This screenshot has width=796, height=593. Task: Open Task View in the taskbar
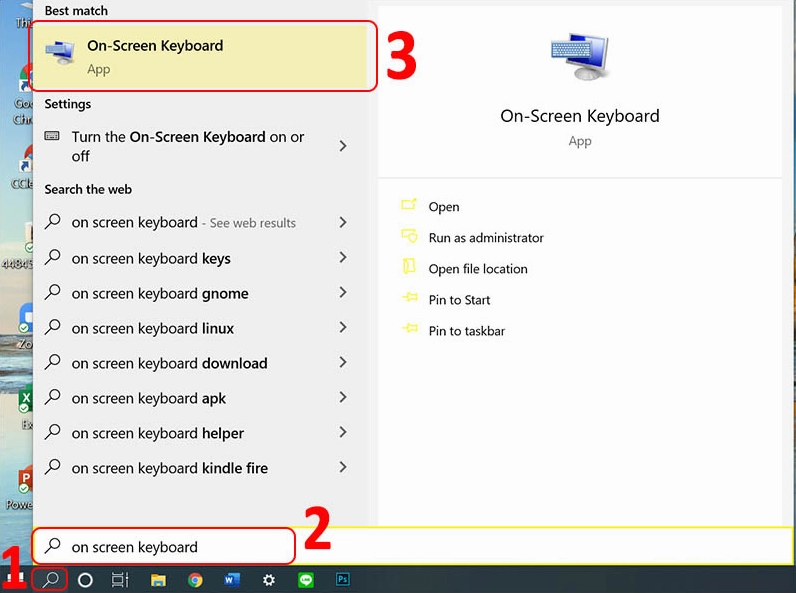pos(120,580)
